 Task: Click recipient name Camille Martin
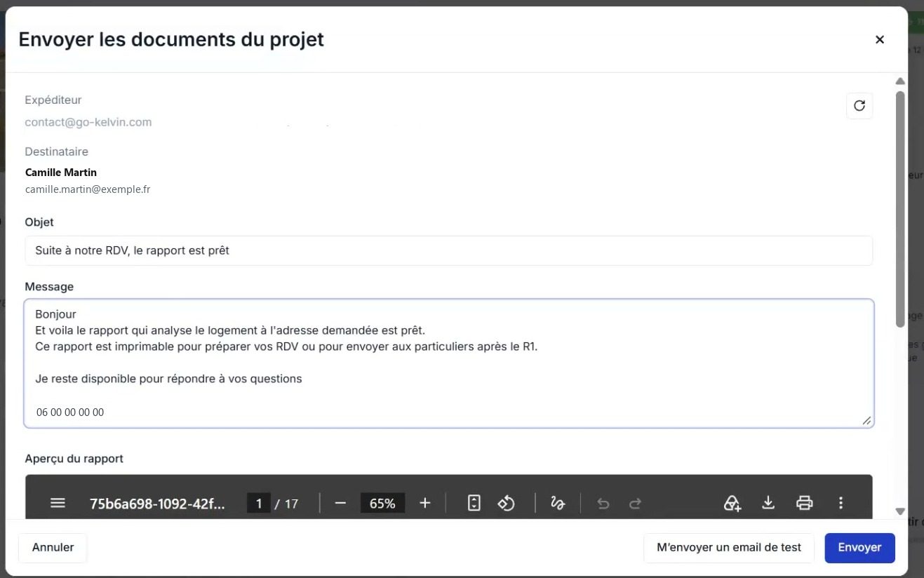61,173
